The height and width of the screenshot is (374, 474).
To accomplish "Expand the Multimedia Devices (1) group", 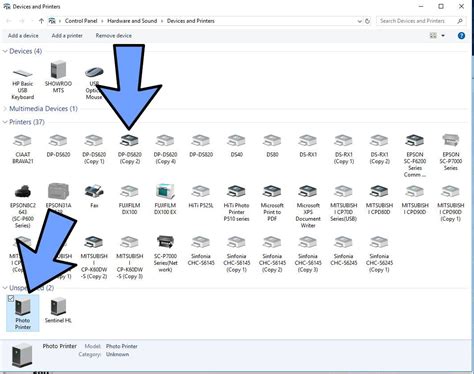I will pyautogui.click(x=5, y=109).
